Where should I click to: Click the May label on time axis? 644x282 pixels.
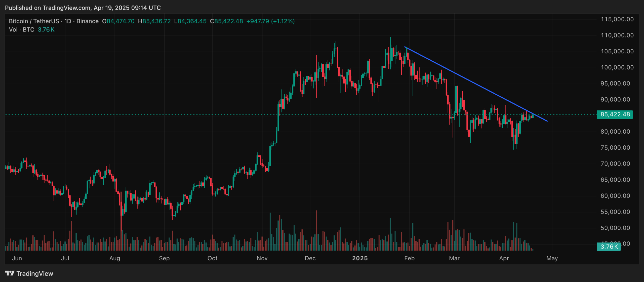click(x=552, y=258)
